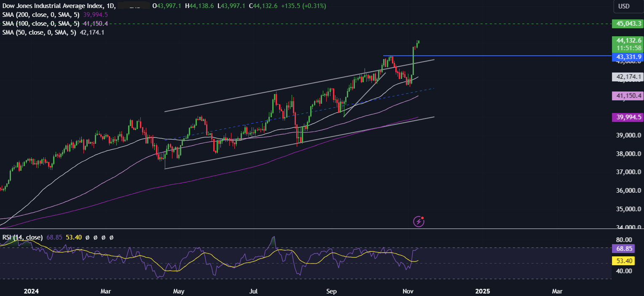Screen dimensions: 644x296
Task: Click the 38,000.0 price axis label
Action: click(x=628, y=154)
